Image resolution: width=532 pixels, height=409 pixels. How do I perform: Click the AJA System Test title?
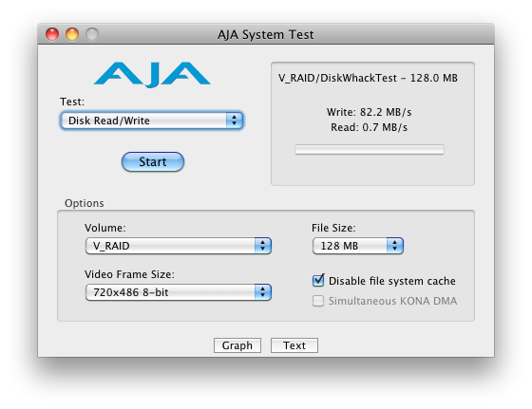(x=266, y=34)
